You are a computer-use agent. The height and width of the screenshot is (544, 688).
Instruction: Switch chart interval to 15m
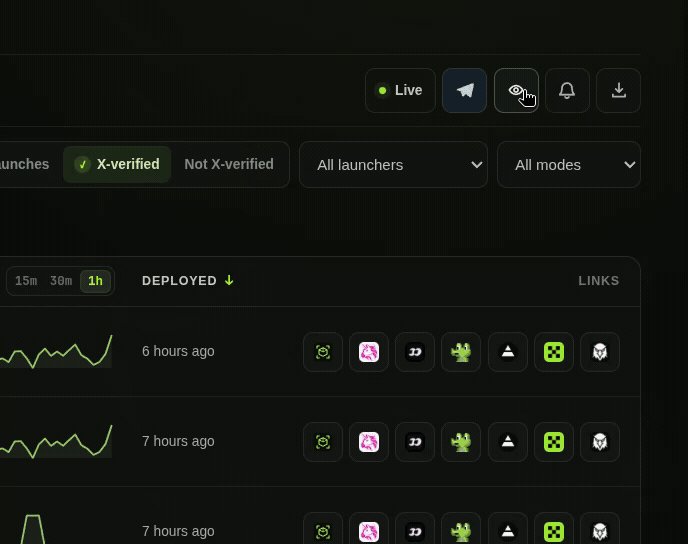click(x=26, y=281)
